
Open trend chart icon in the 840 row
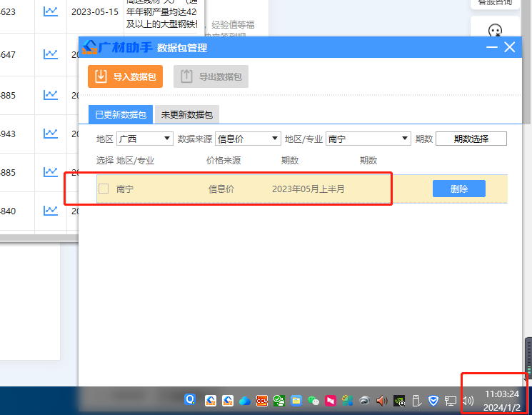pyautogui.click(x=51, y=211)
